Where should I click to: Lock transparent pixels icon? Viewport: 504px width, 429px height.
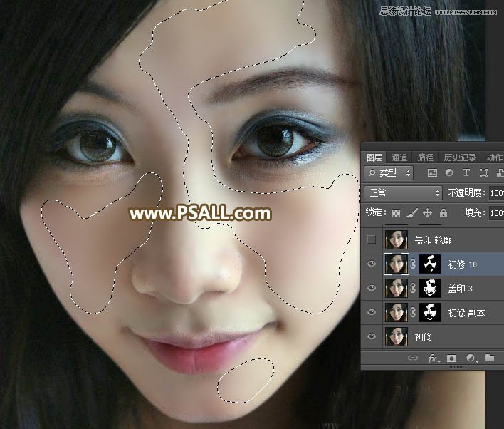coord(396,213)
